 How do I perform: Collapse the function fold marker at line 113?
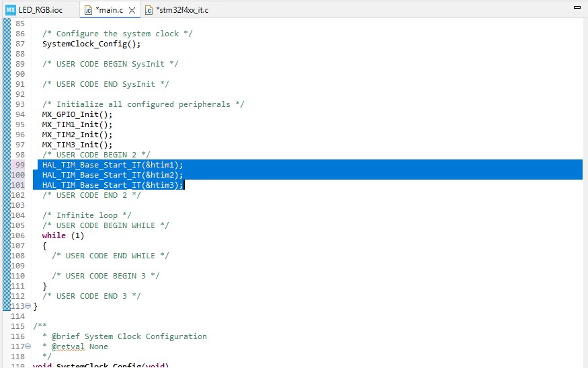point(28,306)
